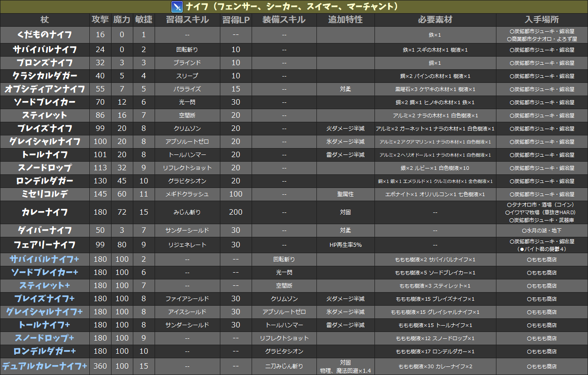Click the 習得スキル column header
Image resolution: width=588 pixels, height=375 pixels.
click(x=187, y=20)
